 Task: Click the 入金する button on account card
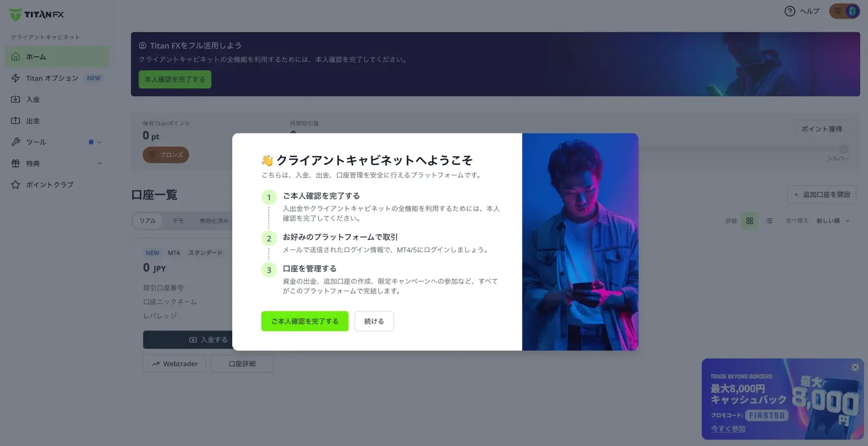tap(188, 340)
